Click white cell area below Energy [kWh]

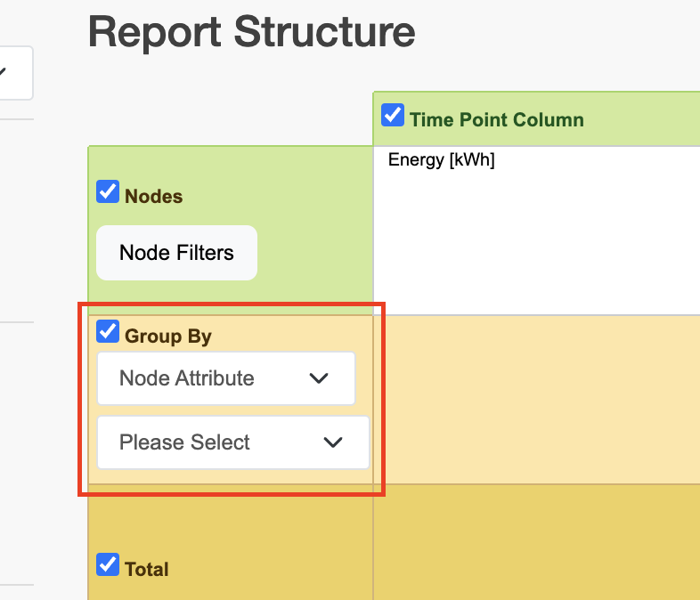[534, 240]
